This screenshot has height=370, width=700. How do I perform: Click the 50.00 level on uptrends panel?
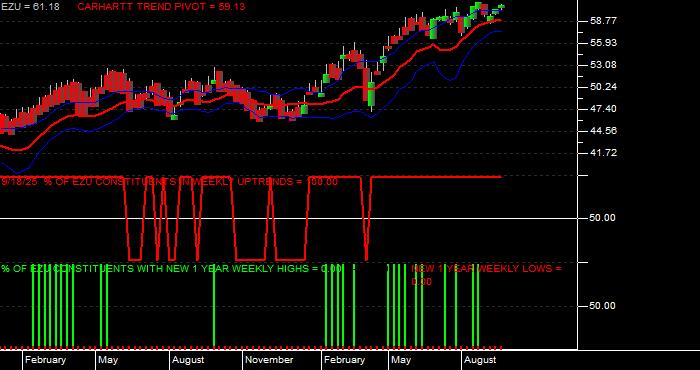point(603,218)
